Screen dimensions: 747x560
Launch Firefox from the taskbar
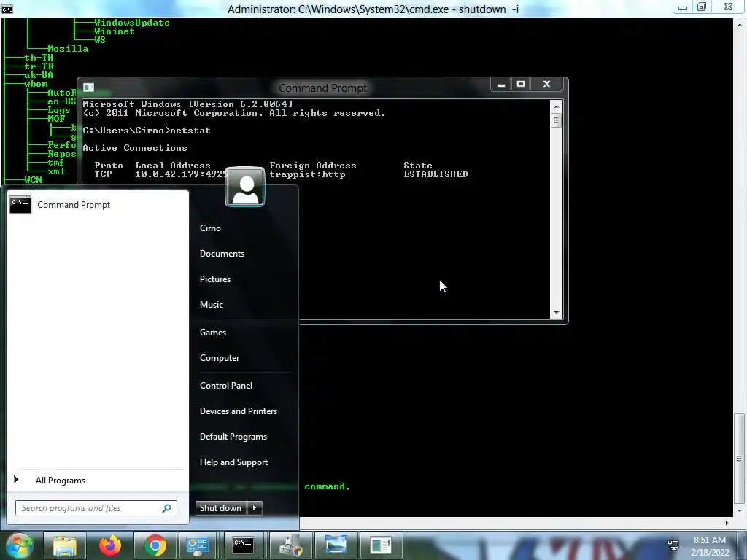click(109, 545)
